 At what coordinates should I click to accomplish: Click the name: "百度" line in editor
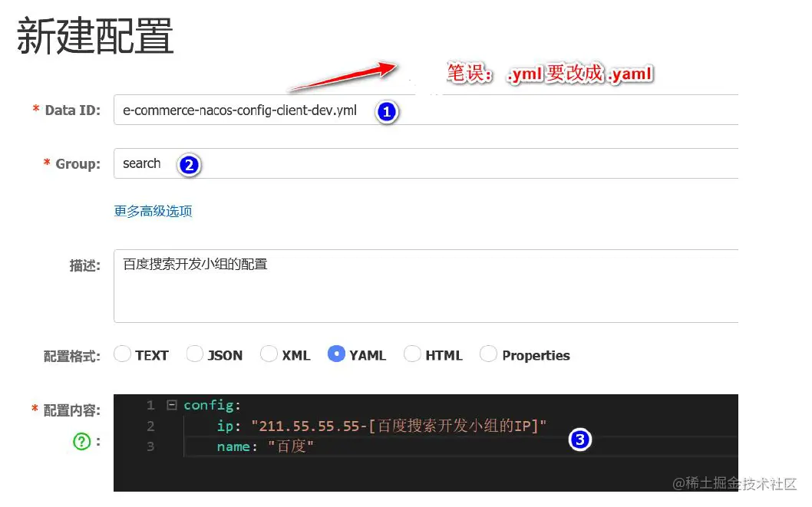pyautogui.click(x=265, y=446)
